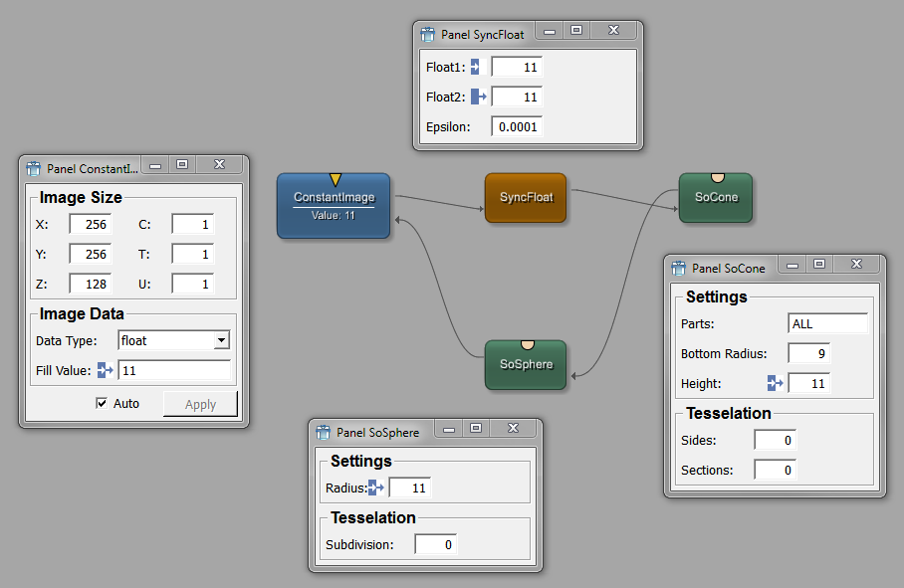Click the SoCone Height connection arrow icon
The width and height of the screenshot is (904, 588).
pyautogui.click(x=777, y=383)
